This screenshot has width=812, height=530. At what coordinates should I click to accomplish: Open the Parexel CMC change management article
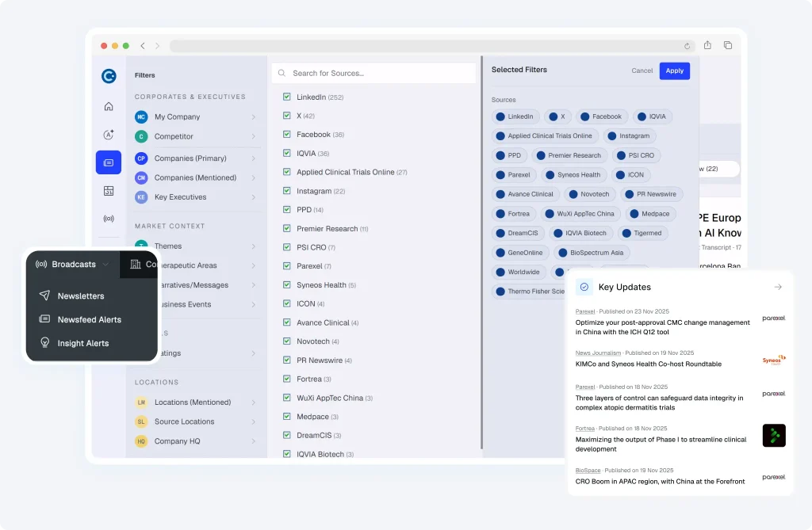662,327
